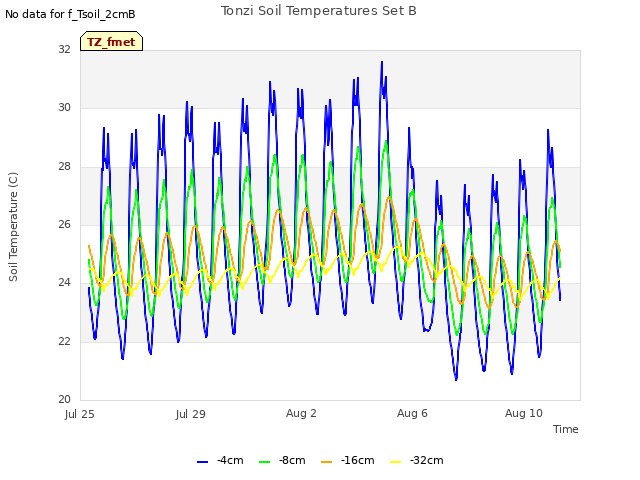Viewport: 640px width, 480px height.
Task: Click the Aug 6 x-axis tick label
Action: point(412,413)
